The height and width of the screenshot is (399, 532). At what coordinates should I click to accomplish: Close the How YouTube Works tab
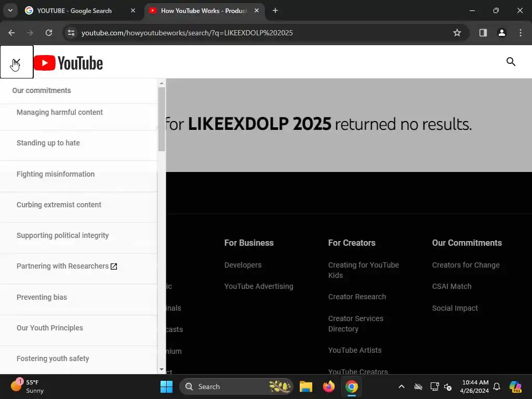click(257, 10)
